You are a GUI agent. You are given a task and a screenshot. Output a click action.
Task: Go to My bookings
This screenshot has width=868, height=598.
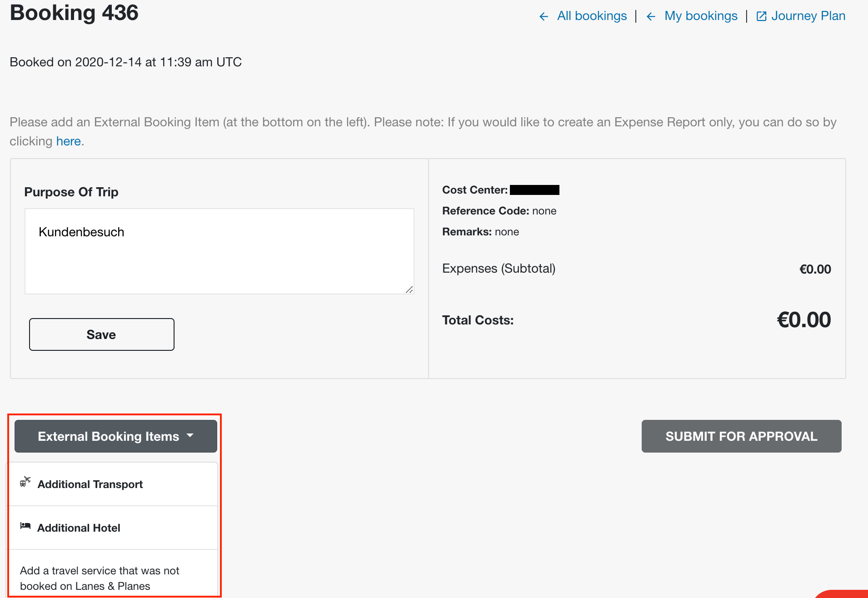tap(701, 16)
